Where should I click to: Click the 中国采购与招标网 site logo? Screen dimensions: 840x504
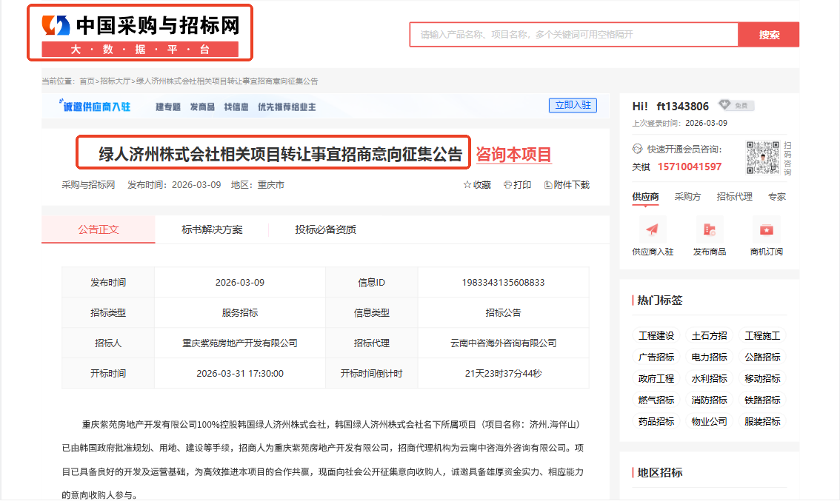coord(140,33)
